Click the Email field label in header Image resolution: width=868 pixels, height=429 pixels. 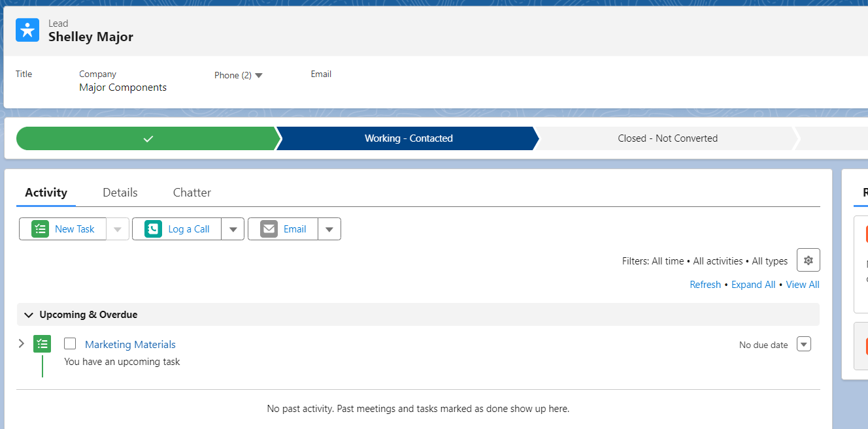tap(321, 74)
